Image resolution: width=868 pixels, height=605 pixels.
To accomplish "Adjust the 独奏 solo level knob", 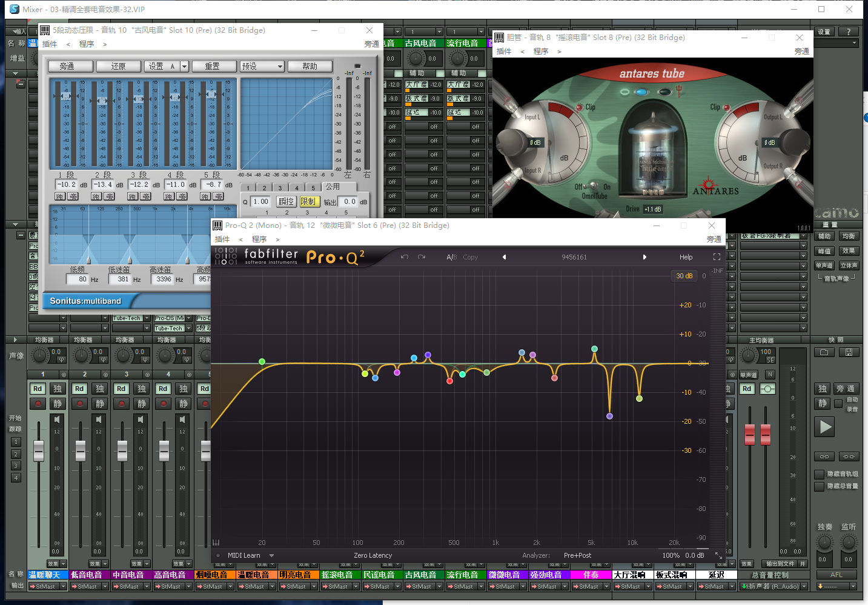I will [824, 543].
